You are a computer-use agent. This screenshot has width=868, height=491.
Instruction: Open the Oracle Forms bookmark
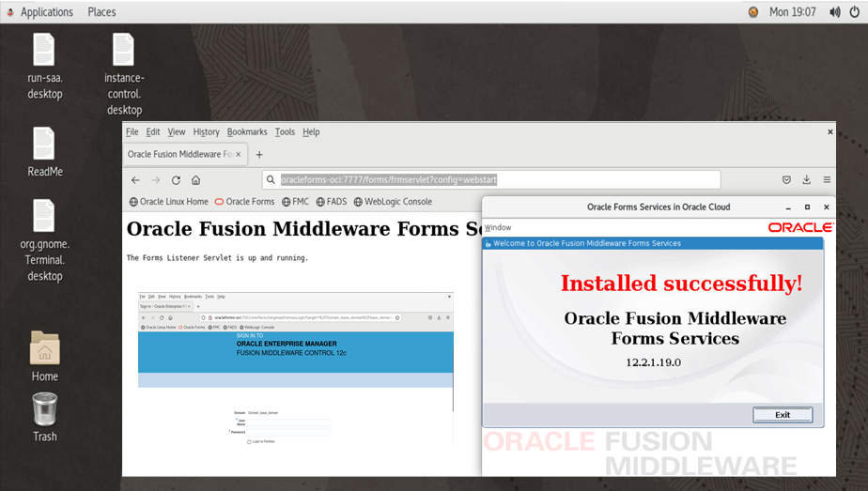point(244,202)
